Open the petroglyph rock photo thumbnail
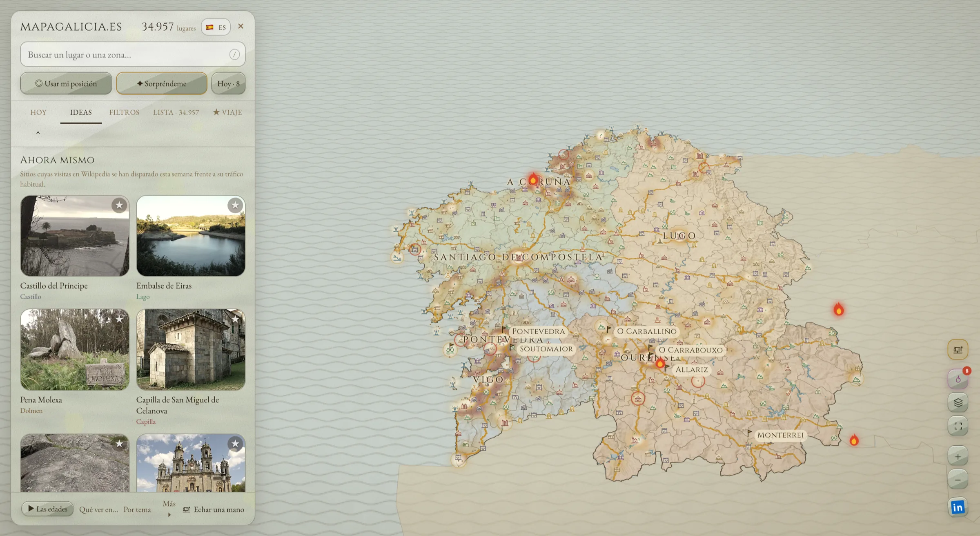 [75, 463]
